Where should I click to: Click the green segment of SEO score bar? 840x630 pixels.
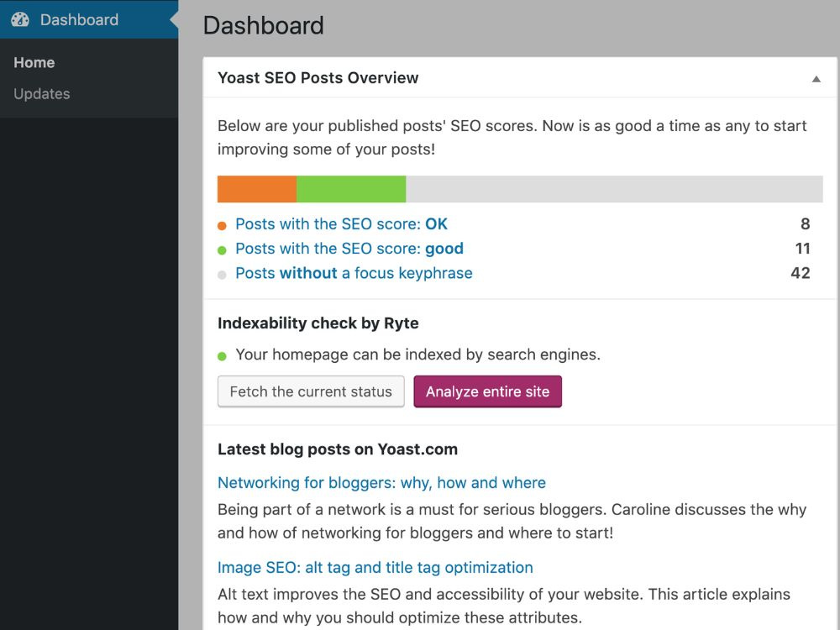[351, 189]
